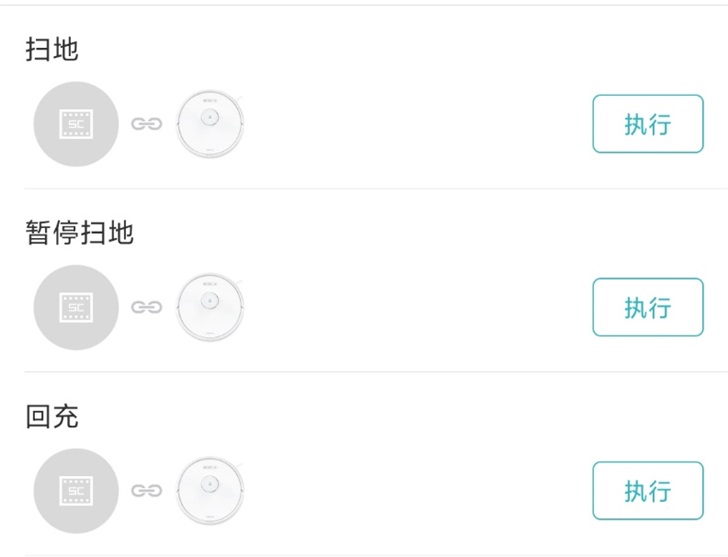
Task: Tap the SC film glyph inside 扫地 scene icon
Action: point(76,124)
